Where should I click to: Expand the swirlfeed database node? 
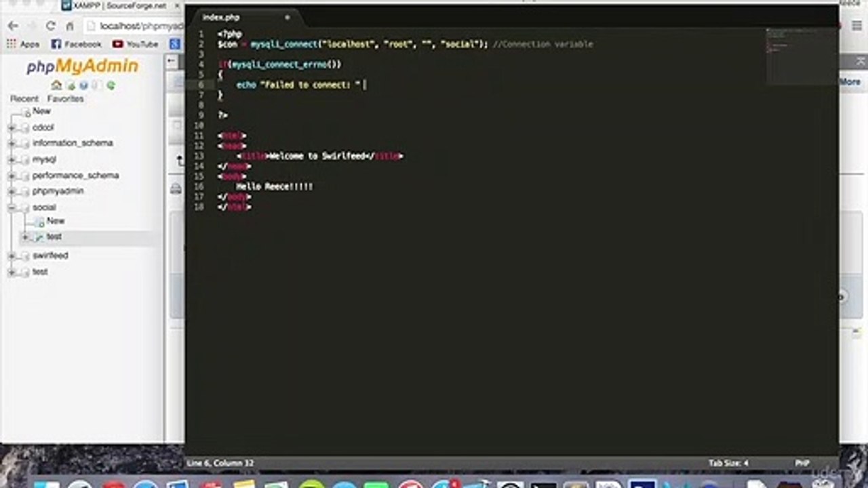12,256
